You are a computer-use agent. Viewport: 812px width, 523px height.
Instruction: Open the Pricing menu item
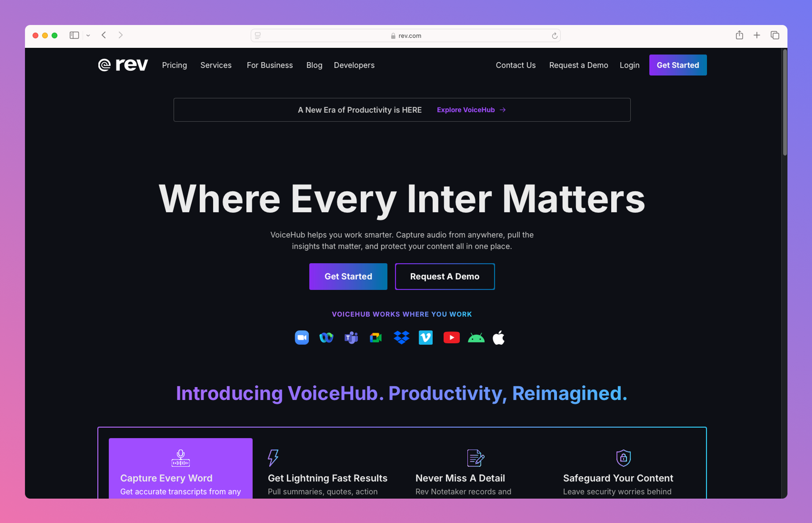[174, 65]
